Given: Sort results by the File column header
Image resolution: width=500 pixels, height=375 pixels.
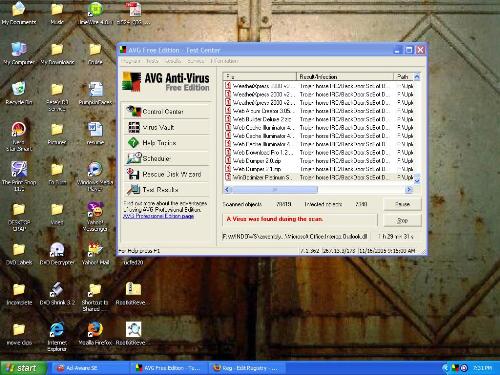Looking at the screenshot, I should point(260,77).
